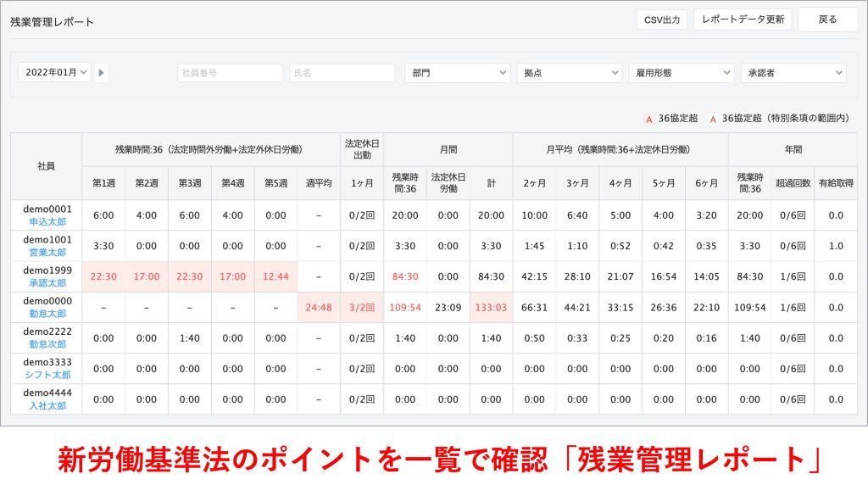Click the red 36協定超 legend icon
Viewport: 868px width, 496px height.
(648, 120)
